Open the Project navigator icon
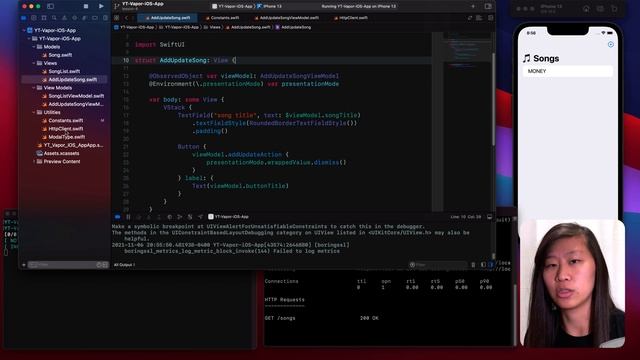 click(24, 18)
